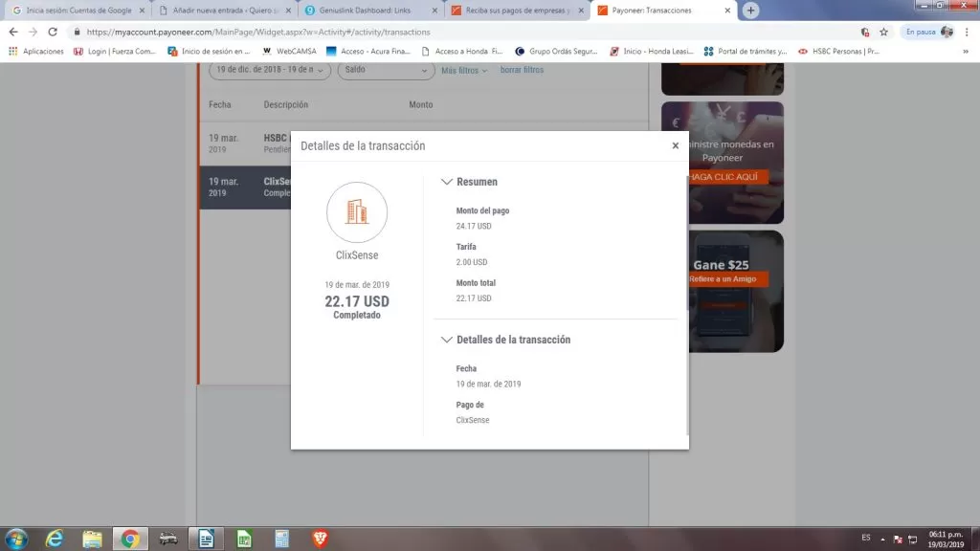Open HSBC Personas bookmark
This screenshot has height=551, width=980.
click(x=838, y=52)
